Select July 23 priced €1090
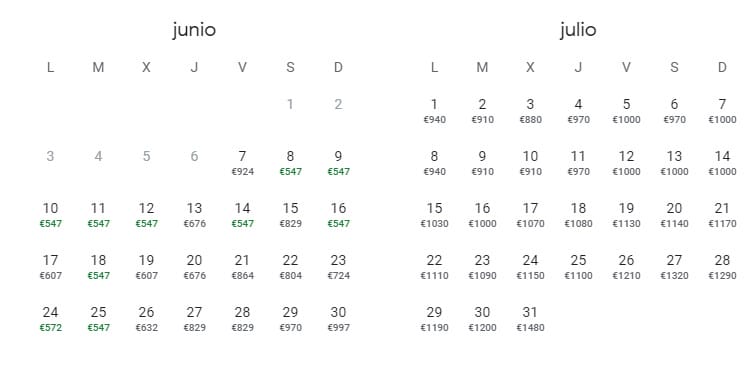Image resolution: width=753 pixels, height=368 pixels. [x=482, y=267]
